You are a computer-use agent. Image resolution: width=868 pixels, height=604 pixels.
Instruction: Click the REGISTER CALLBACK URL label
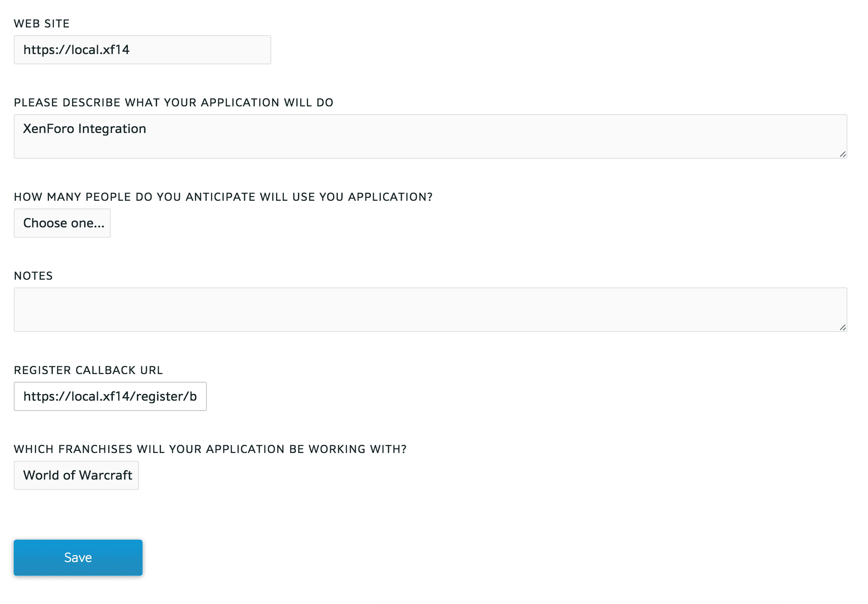[x=88, y=370]
